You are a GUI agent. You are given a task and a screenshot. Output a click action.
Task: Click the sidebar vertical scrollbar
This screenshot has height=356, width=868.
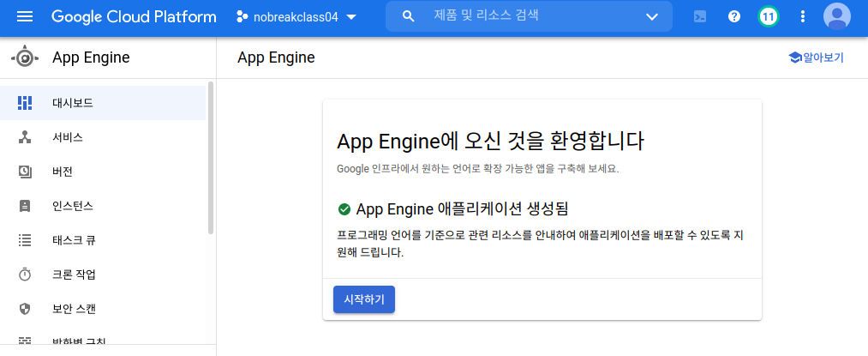[210, 158]
